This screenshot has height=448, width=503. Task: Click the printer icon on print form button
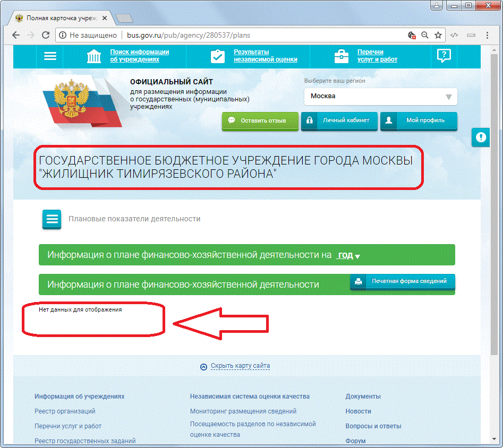(359, 281)
